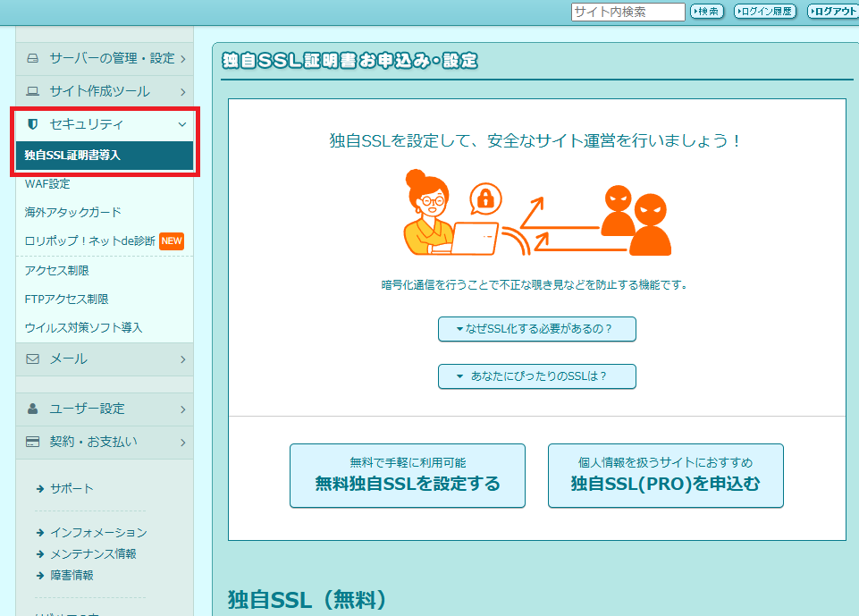Expand the なぜSSL化する必要があるの？ section
This screenshot has height=616, width=859.
536,329
